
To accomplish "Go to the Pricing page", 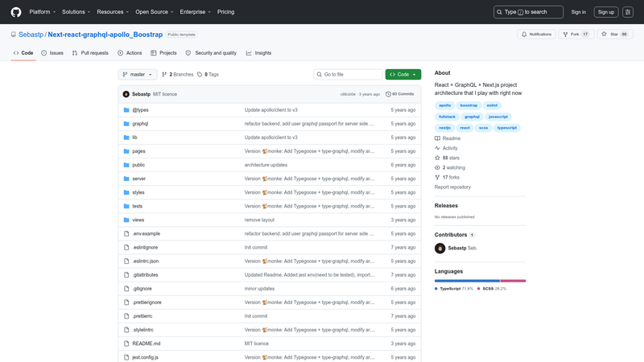I will [x=226, y=12].
